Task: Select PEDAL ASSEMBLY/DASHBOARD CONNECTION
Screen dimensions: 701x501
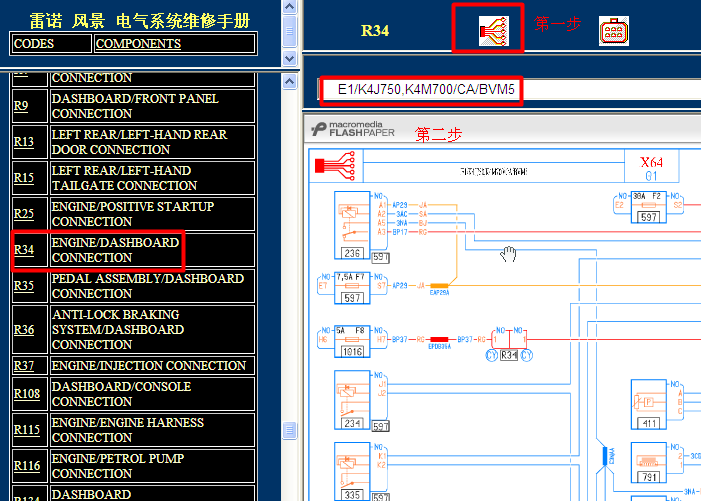Action: [x=152, y=286]
